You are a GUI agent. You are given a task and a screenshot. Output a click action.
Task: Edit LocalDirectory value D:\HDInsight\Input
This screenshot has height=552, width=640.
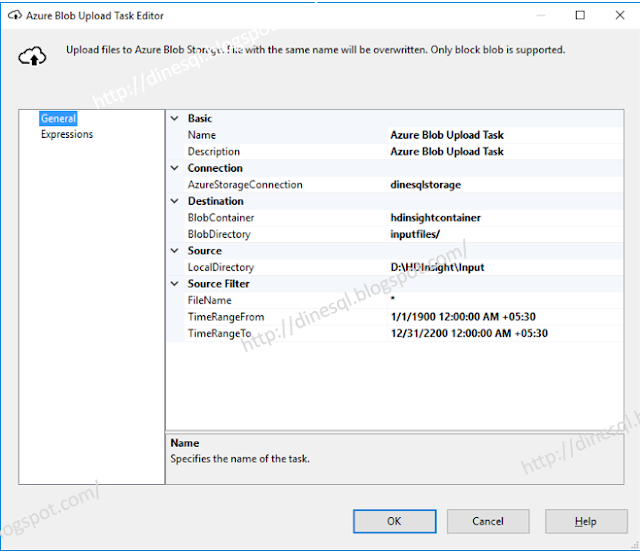click(505, 267)
